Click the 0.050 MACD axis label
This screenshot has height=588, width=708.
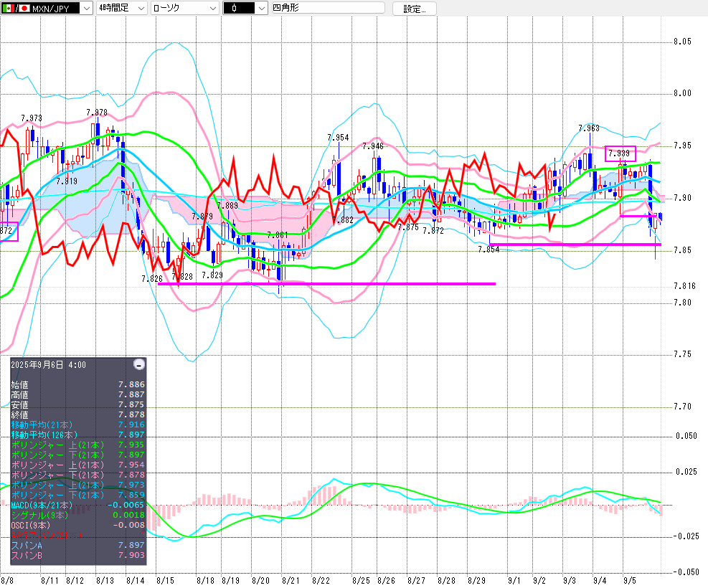[x=686, y=436]
